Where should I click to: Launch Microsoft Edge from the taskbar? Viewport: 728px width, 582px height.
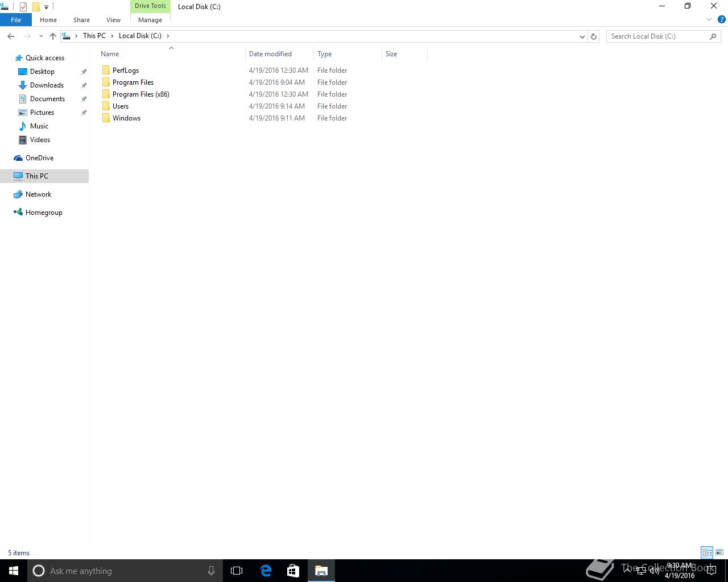point(266,571)
